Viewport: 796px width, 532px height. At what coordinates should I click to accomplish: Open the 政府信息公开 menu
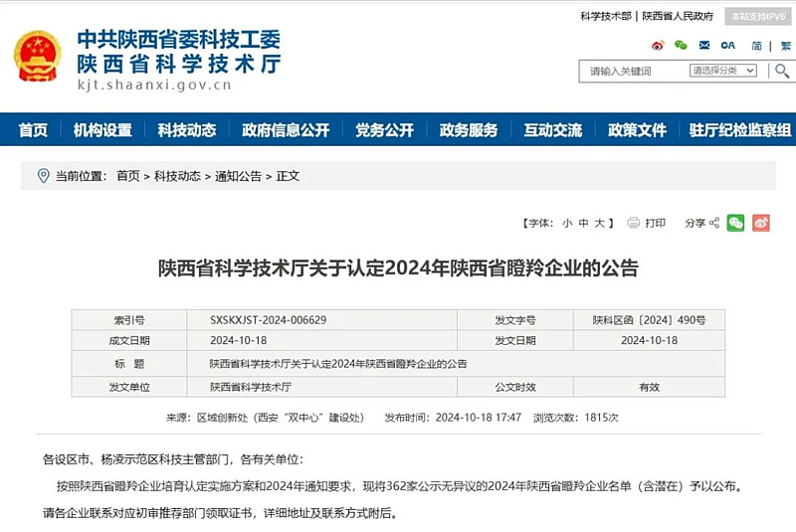(x=286, y=130)
